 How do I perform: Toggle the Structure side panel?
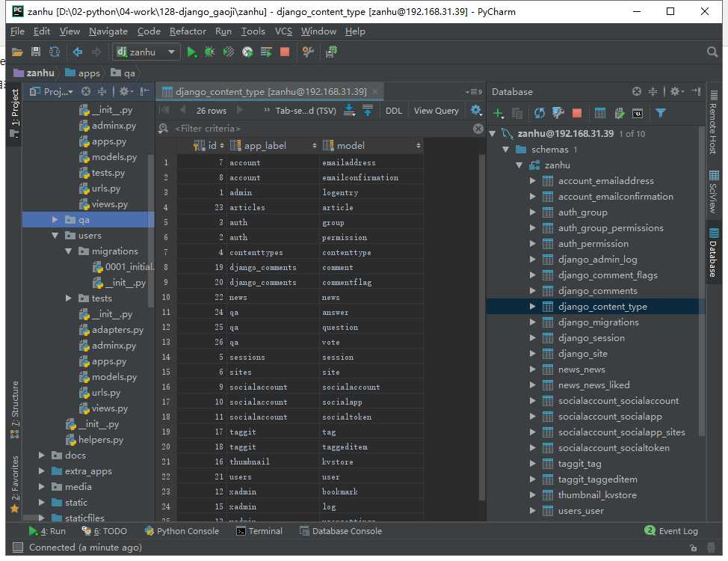click(x=14, y=409)
